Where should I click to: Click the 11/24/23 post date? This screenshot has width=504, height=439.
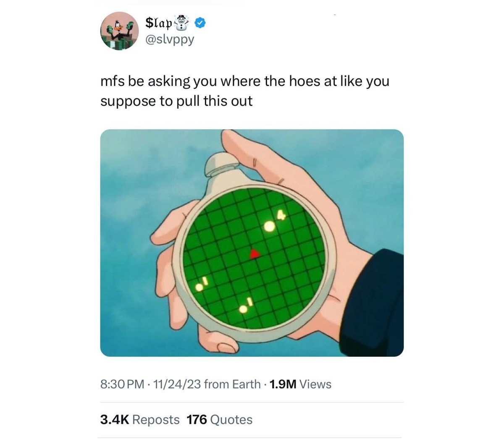click(177, 384)
